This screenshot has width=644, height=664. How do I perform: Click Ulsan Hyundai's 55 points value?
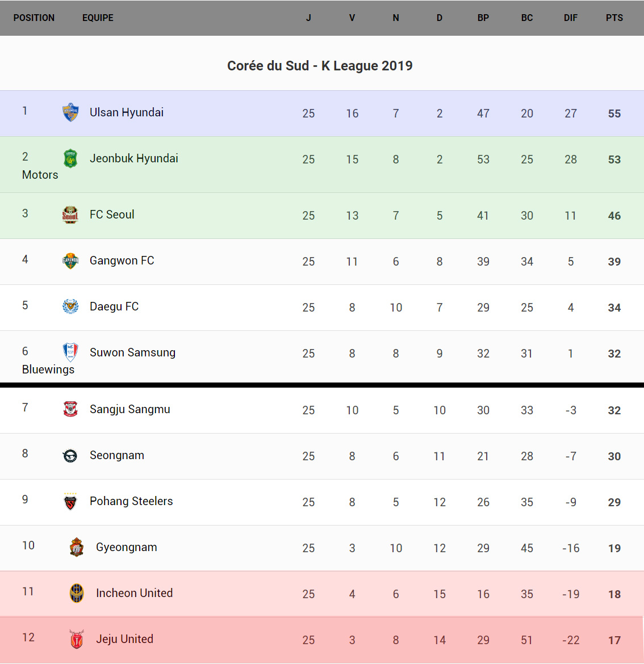[614, 114]
